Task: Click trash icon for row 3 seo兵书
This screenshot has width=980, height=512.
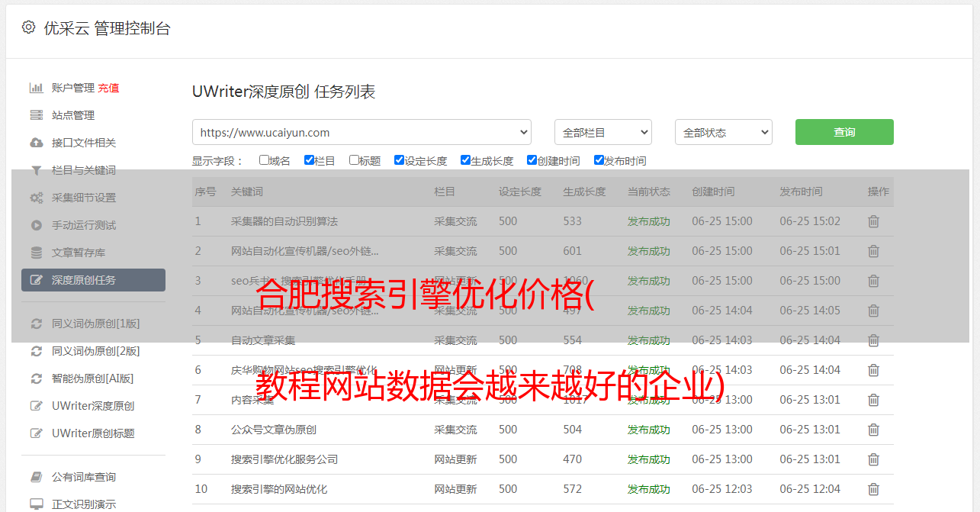Action: coord(874,281)
